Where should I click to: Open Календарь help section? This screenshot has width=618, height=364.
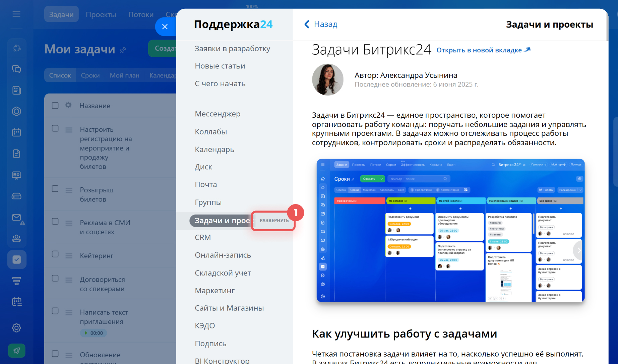[214, 149]
